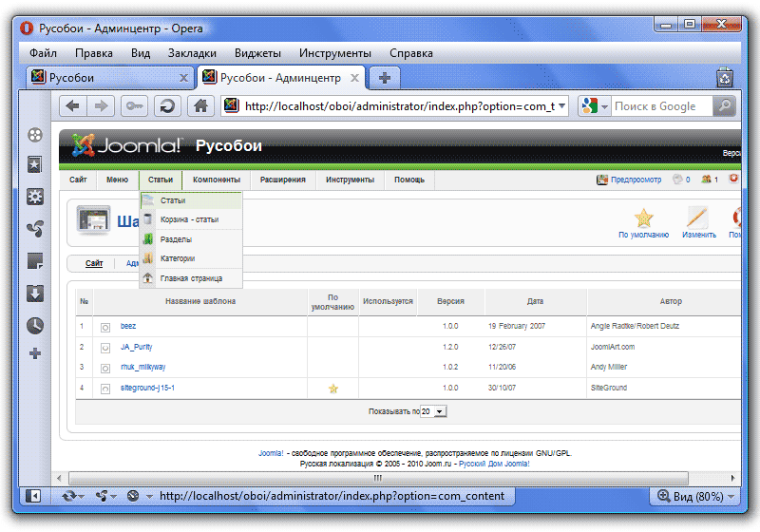
Task: Select radio button for siteground-j15-1 template
Action: [105, 389]
